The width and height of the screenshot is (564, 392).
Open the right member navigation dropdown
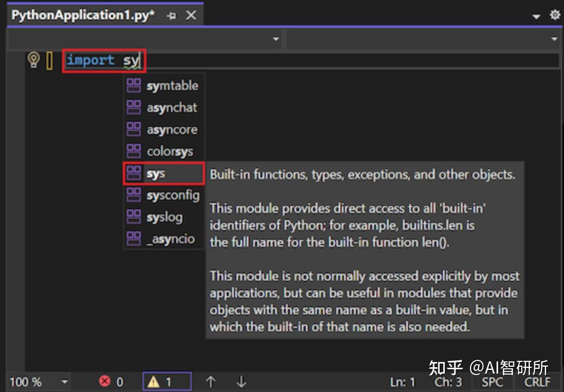coord(555,39)
